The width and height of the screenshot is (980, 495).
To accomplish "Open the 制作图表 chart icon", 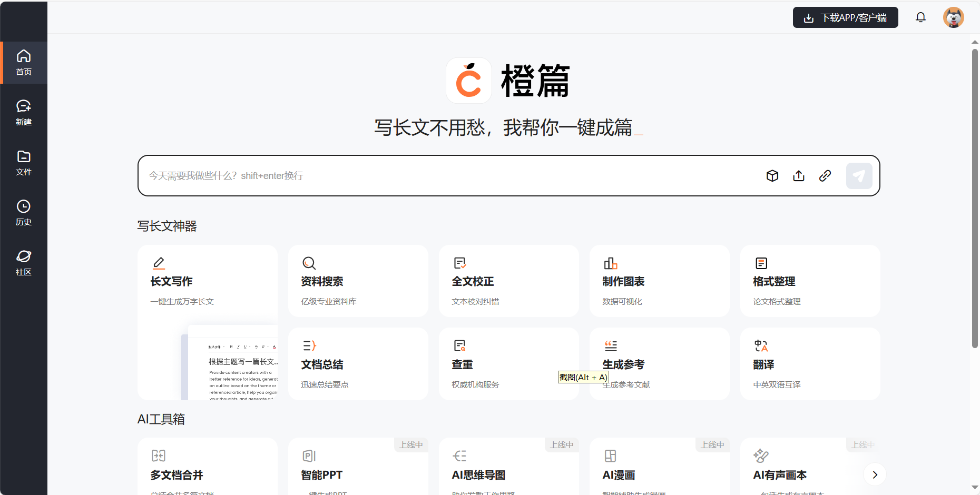I will tap(610, 263).
